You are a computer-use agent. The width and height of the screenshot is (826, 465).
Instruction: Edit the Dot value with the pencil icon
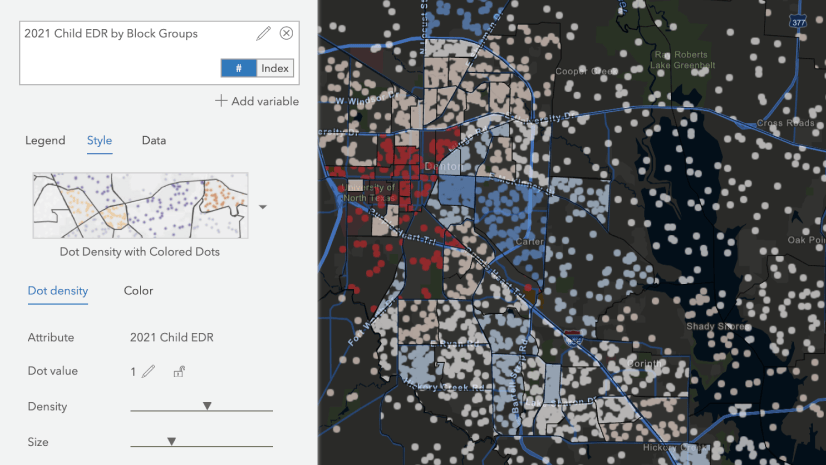point(149,371)
